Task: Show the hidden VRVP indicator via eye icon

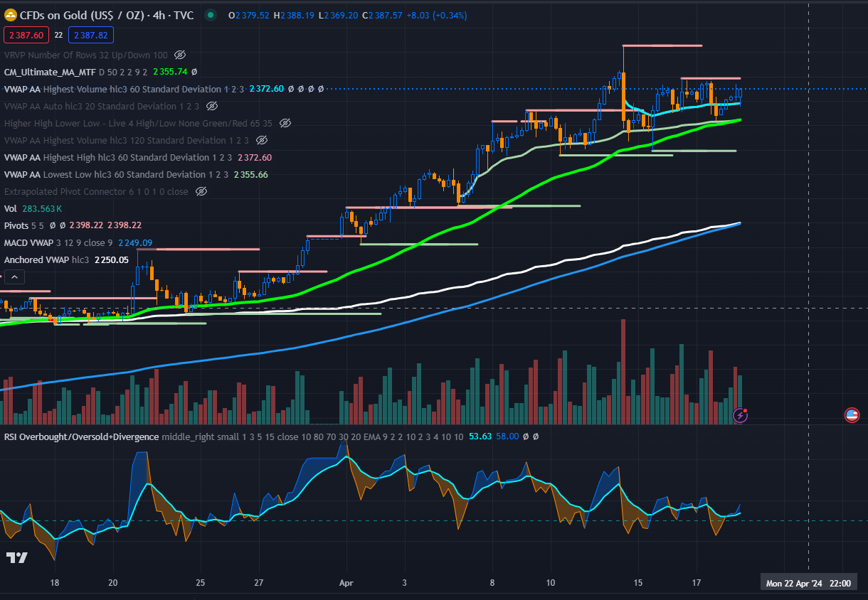Action: (x=180, y=55)
